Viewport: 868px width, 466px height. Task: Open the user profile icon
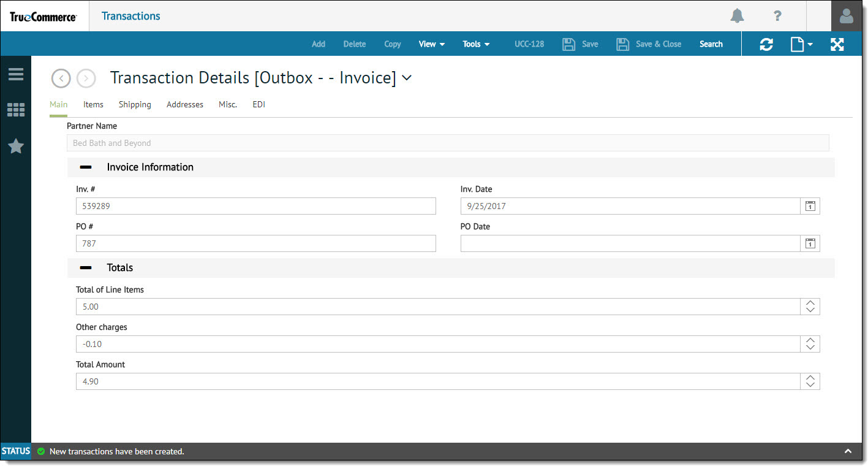click(x=846, y=16)
